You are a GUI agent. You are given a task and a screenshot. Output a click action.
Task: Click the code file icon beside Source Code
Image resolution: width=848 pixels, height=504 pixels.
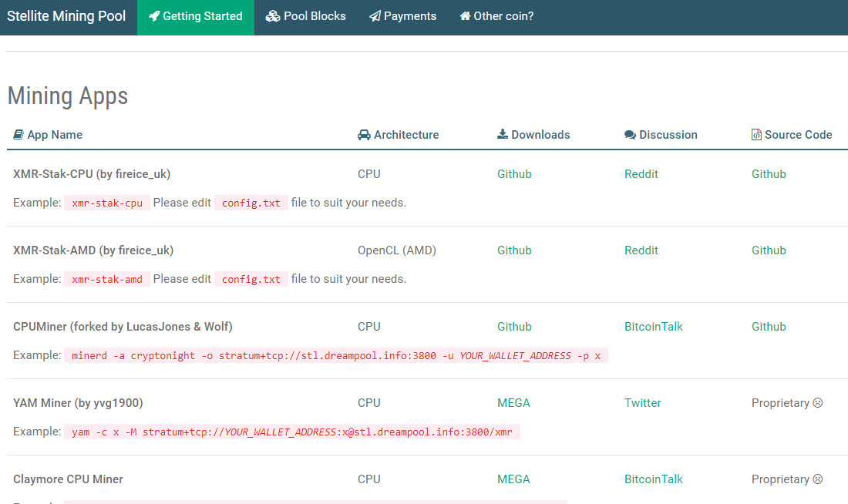click(756, 135)
